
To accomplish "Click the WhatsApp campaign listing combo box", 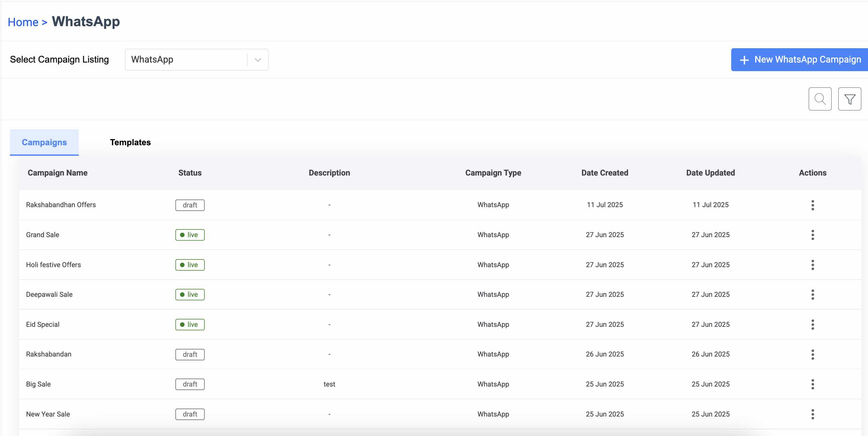I will tap(186, 60).
